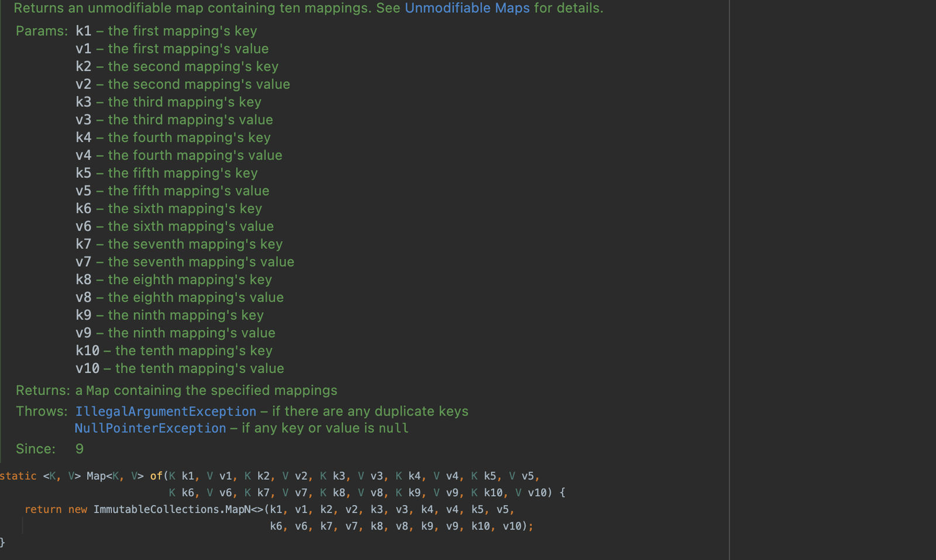936x560 pixels.
Task: Click the 'return' keyword in the code
Action: pos(43,510)
